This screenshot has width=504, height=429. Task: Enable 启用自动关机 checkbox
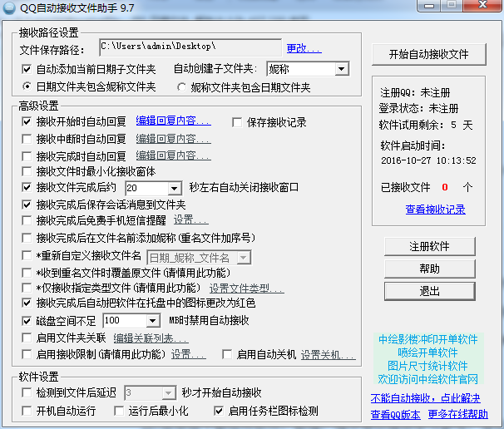(227, 354)
